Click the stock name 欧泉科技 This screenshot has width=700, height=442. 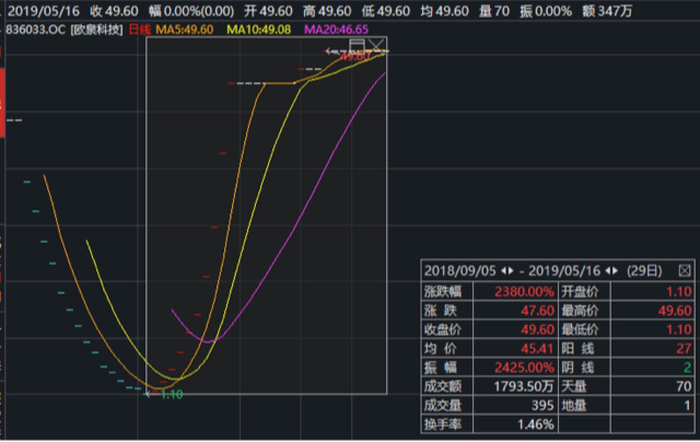coord(96,30)
